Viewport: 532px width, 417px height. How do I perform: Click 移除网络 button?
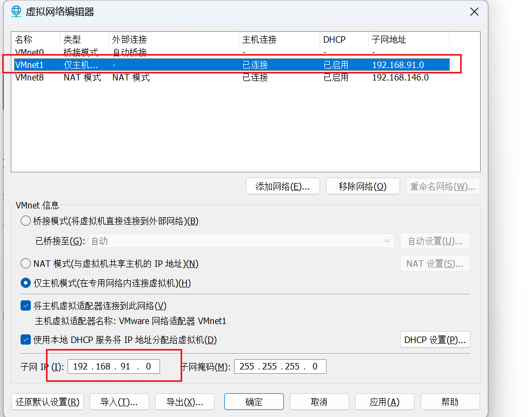coord(363,186)
